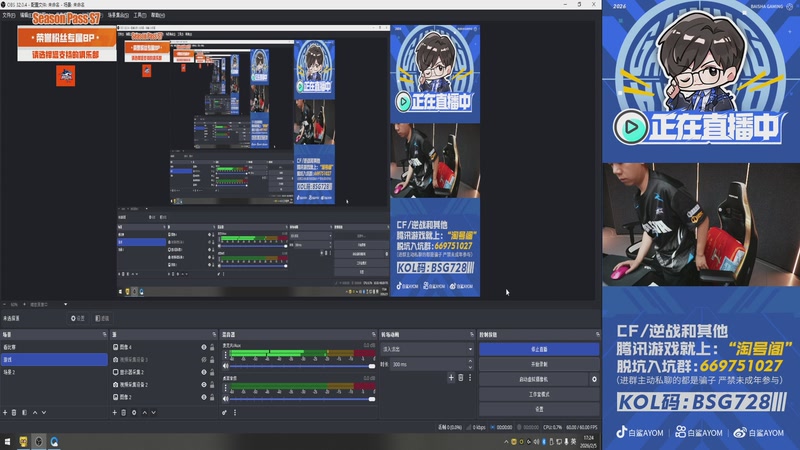800x450 pixels.
Task: Open source 属性 button in source toolbar
Action: 78,318
